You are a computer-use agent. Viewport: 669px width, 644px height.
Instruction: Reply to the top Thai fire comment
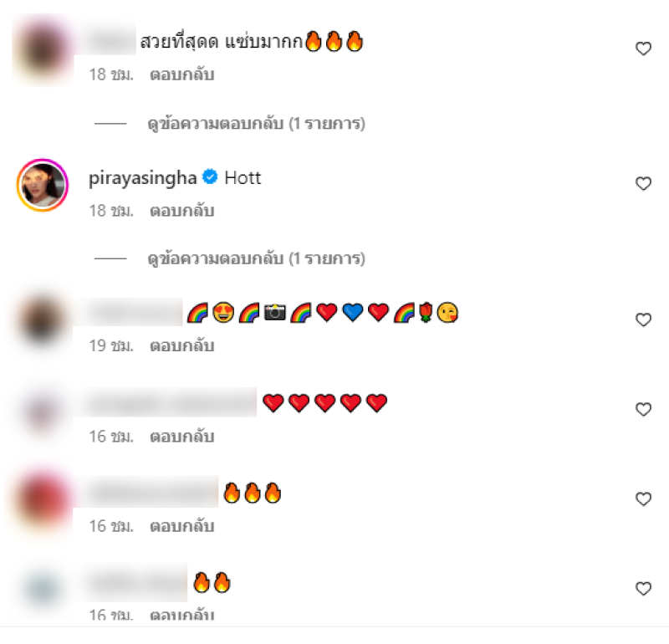[181, 74]
